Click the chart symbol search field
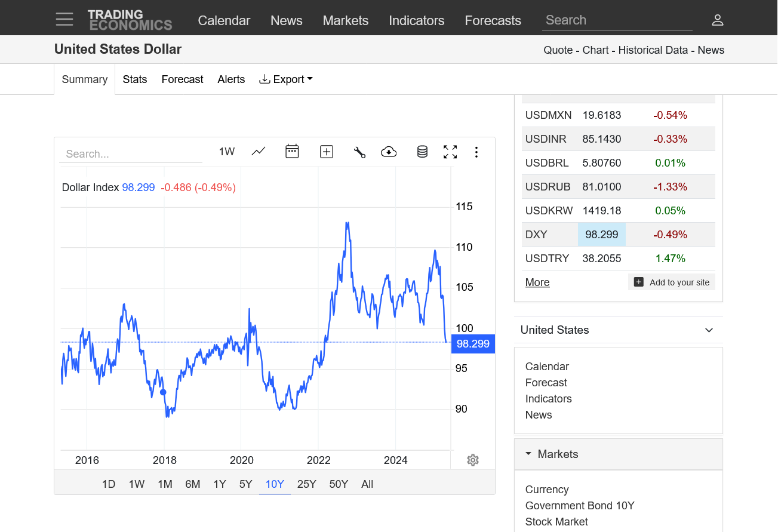 point(131,154)
